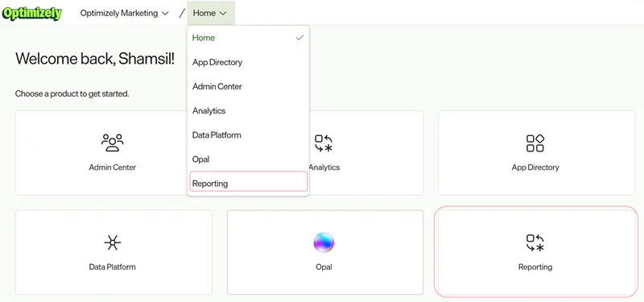Open the Admin Center people icon
Image resolution: width=644 pixels, height=302 pixels.
(x=112, y=143)
